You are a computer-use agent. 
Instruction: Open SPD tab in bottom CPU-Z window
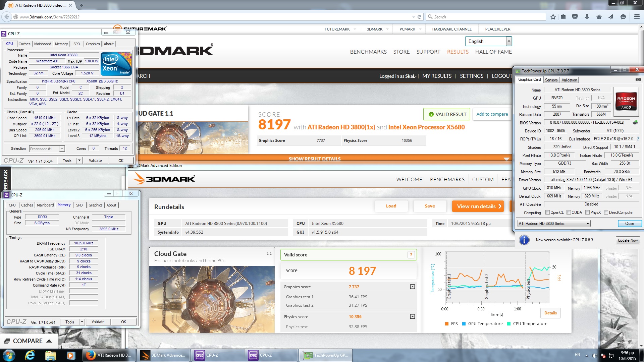point(79,205)
